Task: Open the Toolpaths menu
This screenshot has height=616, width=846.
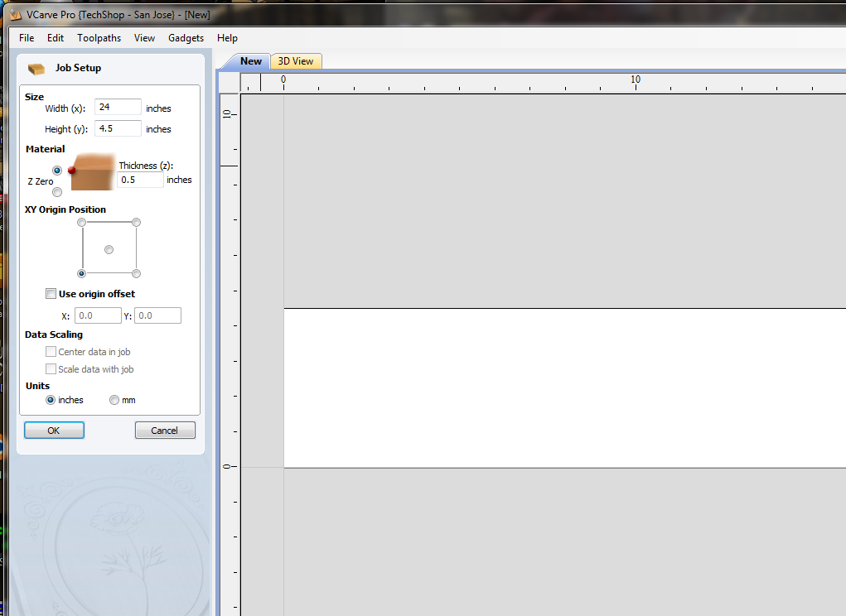Action: pyautogui.click(x=99, y=38)
